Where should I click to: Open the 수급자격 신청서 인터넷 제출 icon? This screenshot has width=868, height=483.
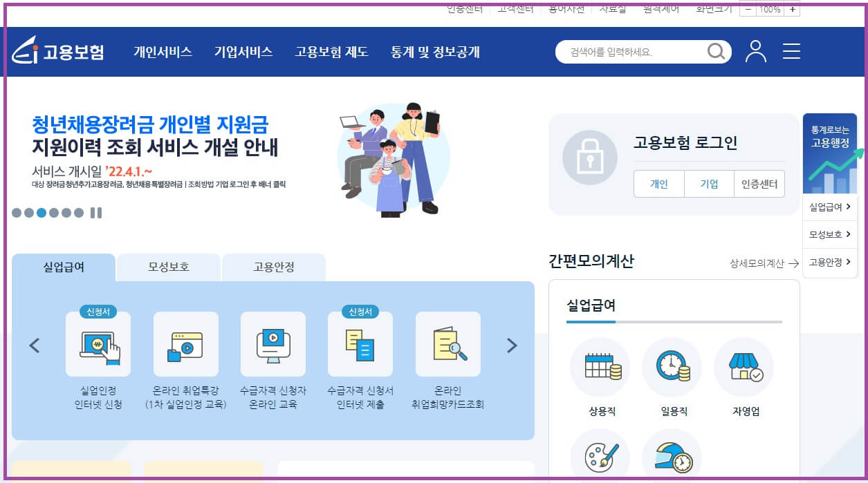[x=360, y=345]
